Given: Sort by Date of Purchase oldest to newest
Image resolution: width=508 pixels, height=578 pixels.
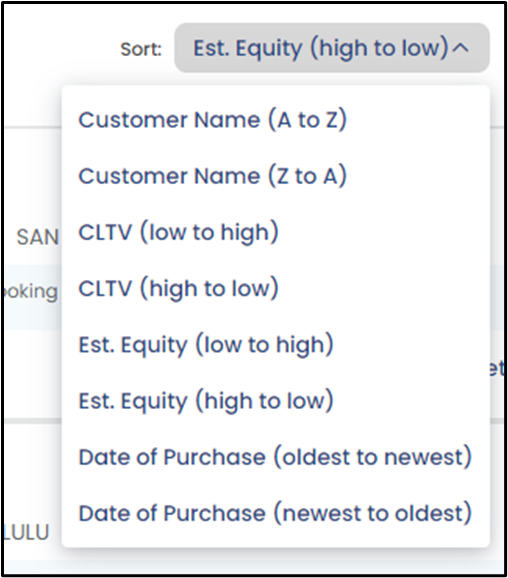Looking at the screenshot, I should coord(275,457).
